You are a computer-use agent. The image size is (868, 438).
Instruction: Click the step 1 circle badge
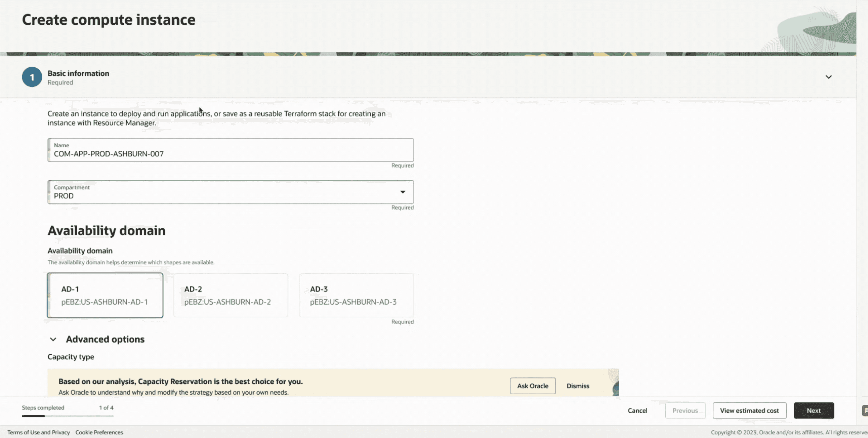pyautogui.click(x=32, y=77)
